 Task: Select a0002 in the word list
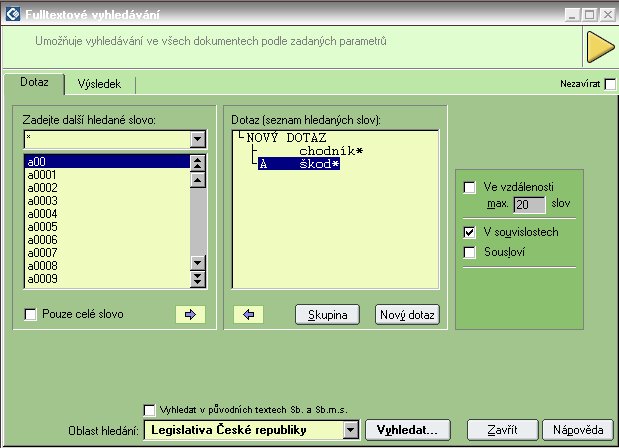pyautogui.click(x=107, y=188)
